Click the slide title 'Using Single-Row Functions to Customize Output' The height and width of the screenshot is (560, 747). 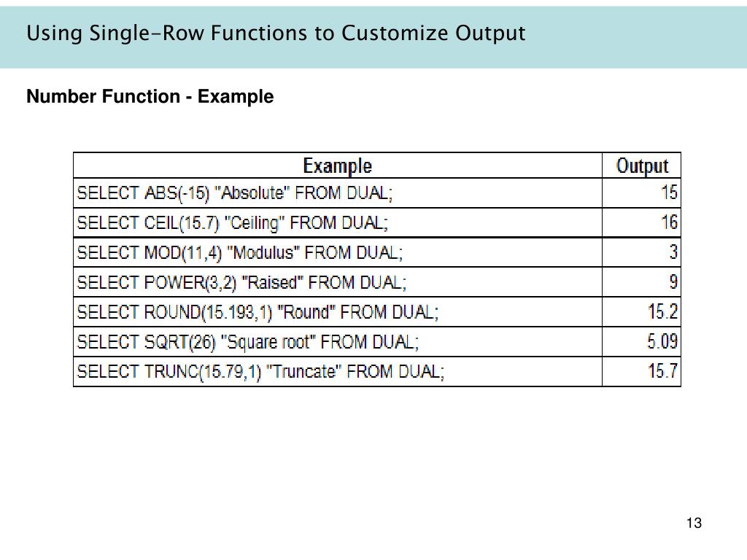click(x=276, y=34)
